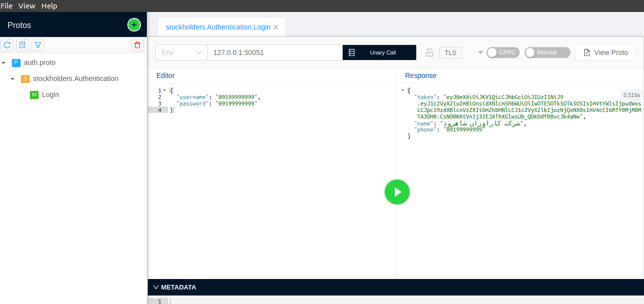Click the Editor panel heading
This screenshot has width=644, height=304.
165,75
